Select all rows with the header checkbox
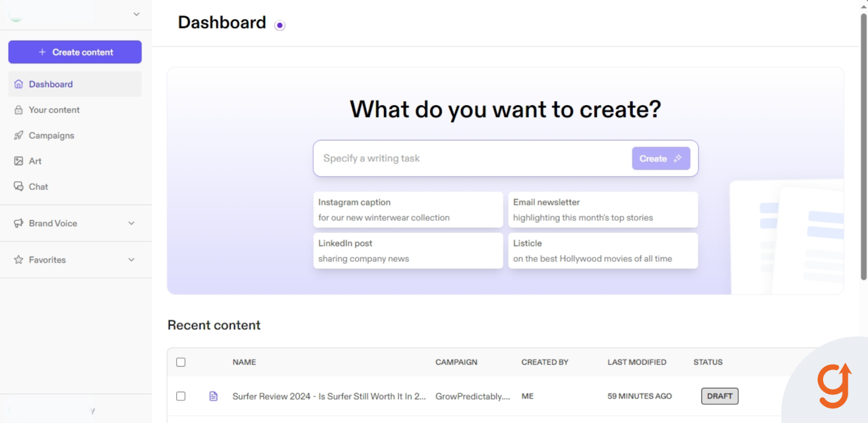This screenshot has width=868, height=423. pos(181,362)
